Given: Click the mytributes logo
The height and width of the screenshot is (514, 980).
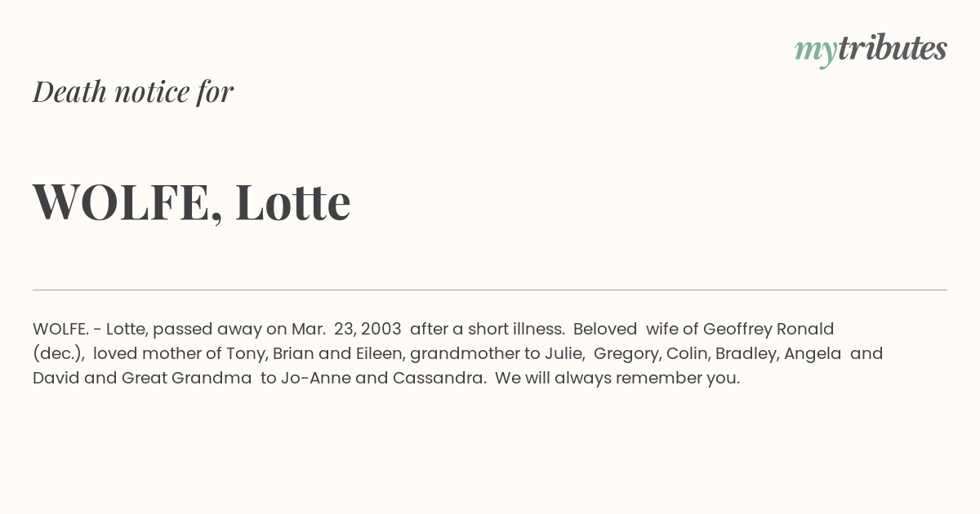Looking at the screenshot, I should pyautogui.click(x=871, y=49).
